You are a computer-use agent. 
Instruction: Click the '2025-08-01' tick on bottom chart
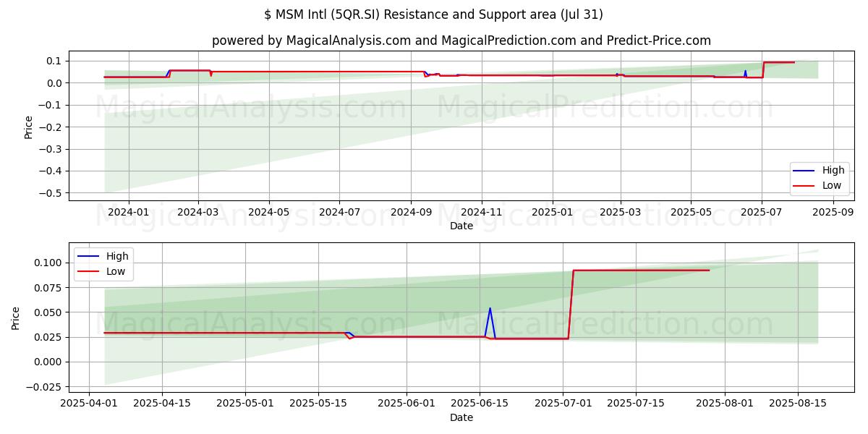click(x=724, y=404)
